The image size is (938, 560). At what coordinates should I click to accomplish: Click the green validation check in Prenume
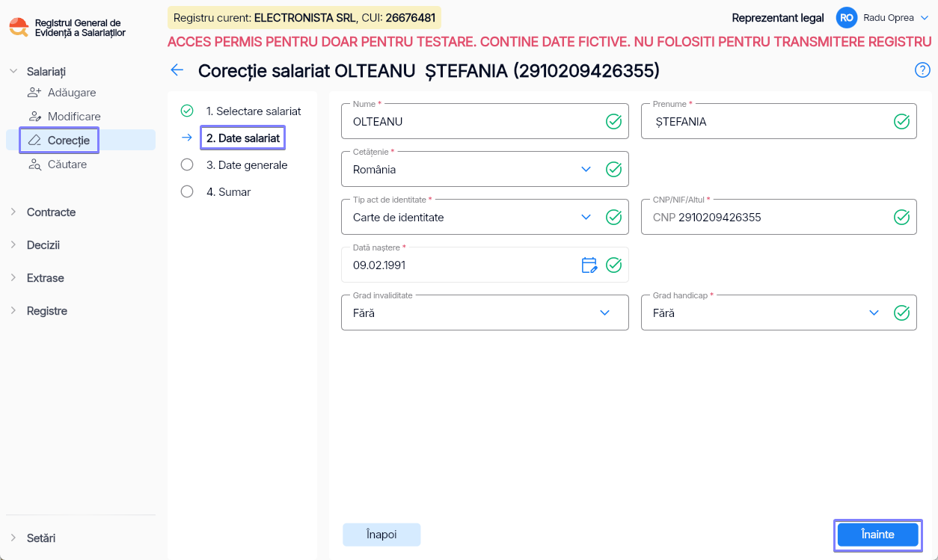(902, 121)
